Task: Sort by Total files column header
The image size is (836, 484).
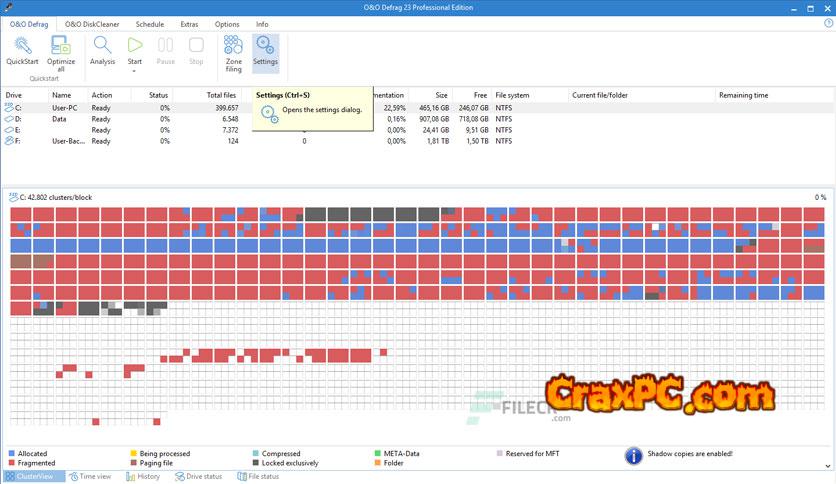Action: point(221,95)
